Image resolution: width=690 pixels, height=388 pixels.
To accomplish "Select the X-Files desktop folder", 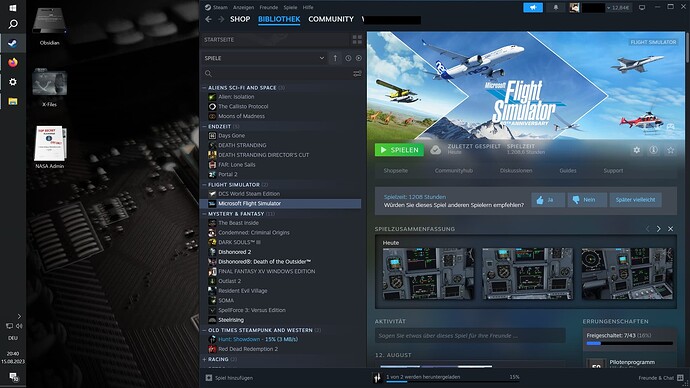I will [x=49, y=87].
